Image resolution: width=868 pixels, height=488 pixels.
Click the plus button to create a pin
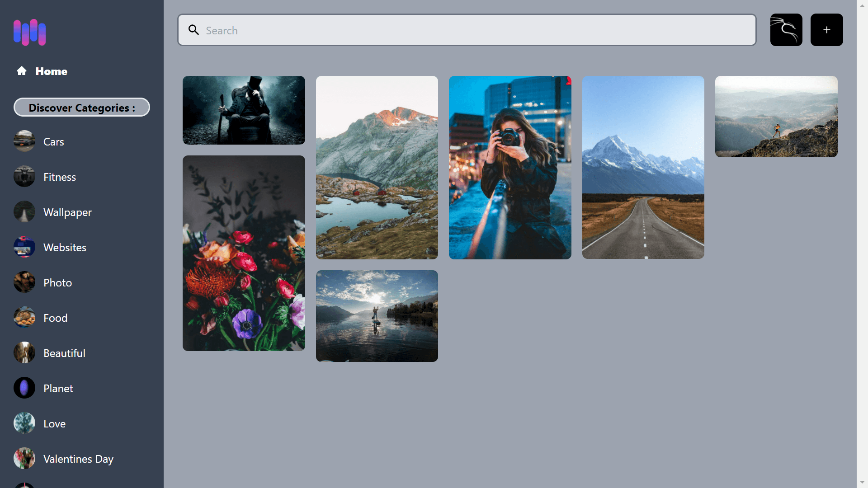click(x=826, y=30)
